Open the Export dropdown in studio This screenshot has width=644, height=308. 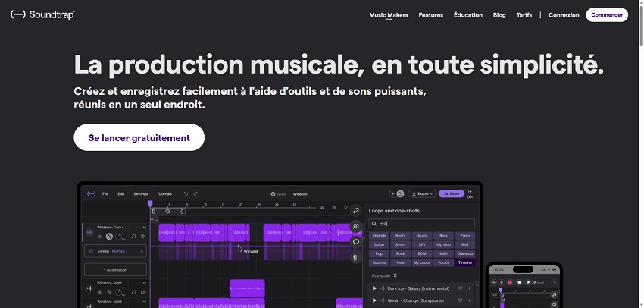[422, 193]
